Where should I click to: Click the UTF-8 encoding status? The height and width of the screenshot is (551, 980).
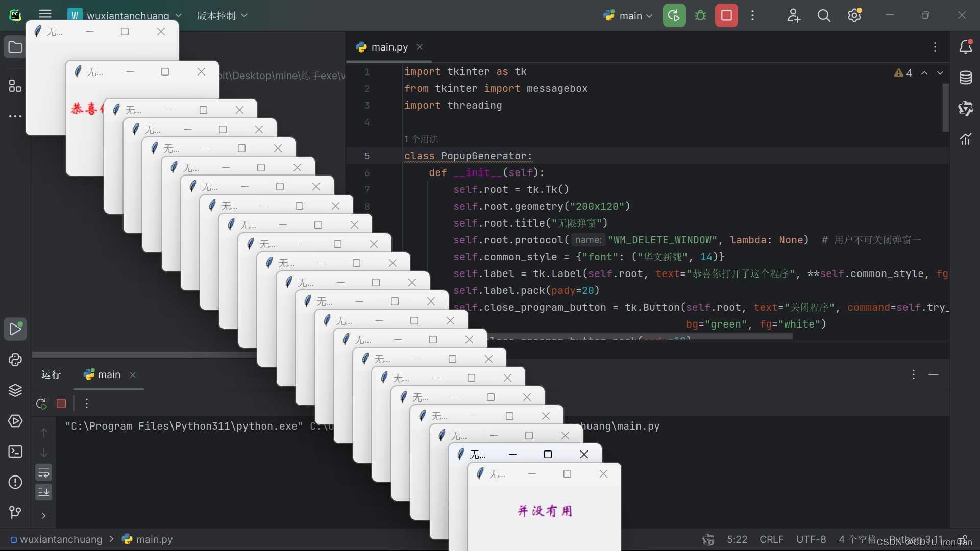pyautogui.click(x=811, y=539)
